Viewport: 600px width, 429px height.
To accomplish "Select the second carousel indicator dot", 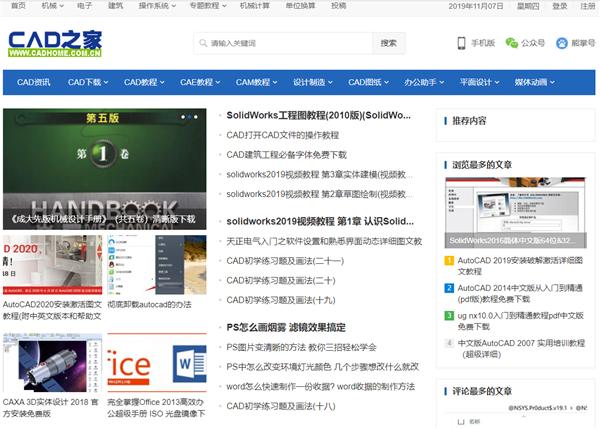I will click(x=189, y=117).
